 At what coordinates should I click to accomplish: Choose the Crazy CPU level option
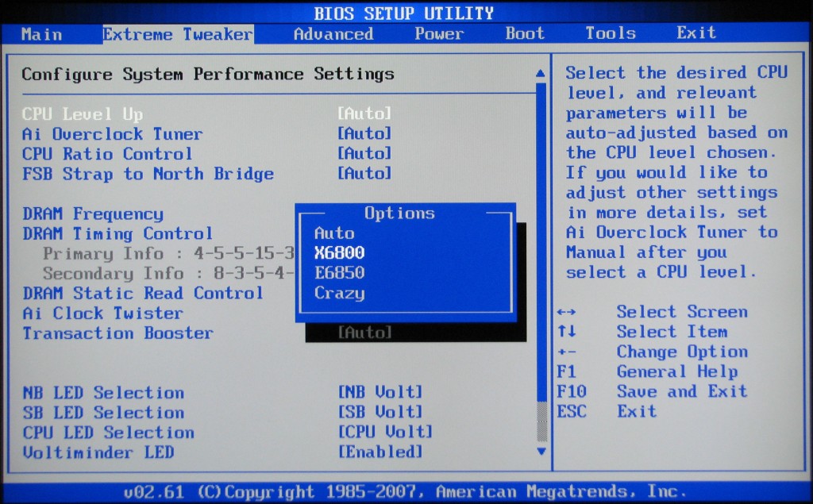click(x=339, y=293)
